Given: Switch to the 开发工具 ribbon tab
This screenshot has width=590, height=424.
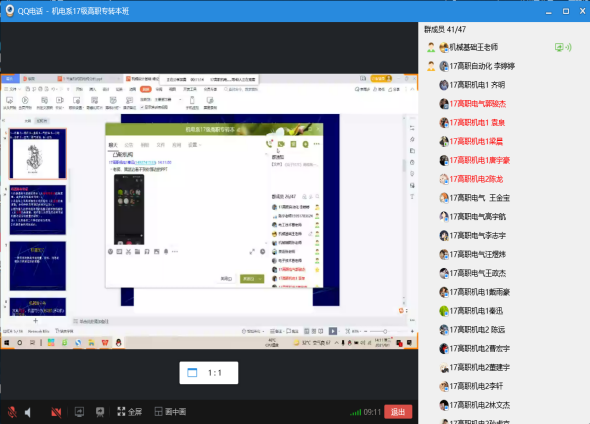Looking at the screenshot, I should pyautogui.click(x=190, y=89).
